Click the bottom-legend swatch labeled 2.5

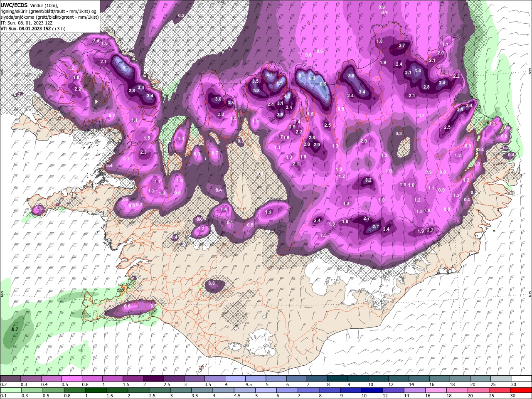pos(160,390)
